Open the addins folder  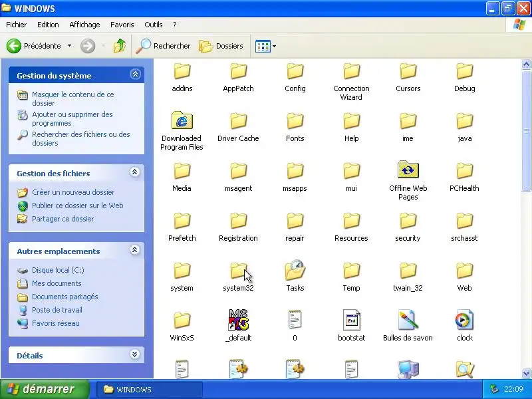pos(182,76)
